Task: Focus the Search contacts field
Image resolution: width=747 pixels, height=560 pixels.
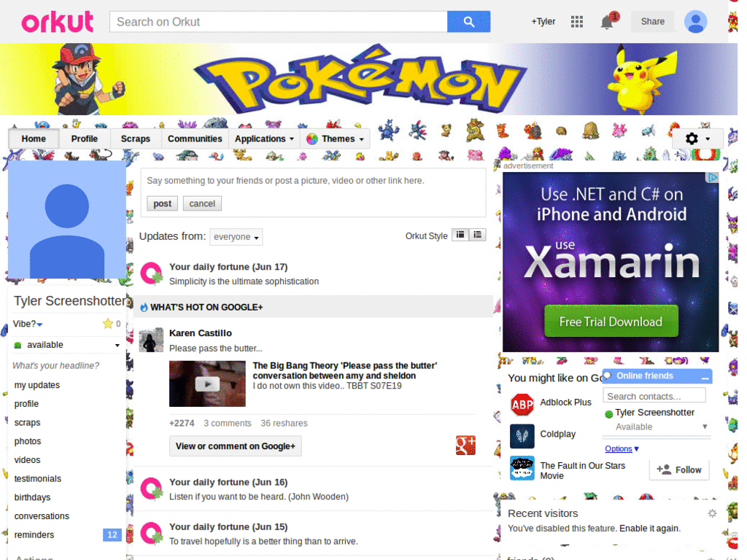Action: pos(654,396)
